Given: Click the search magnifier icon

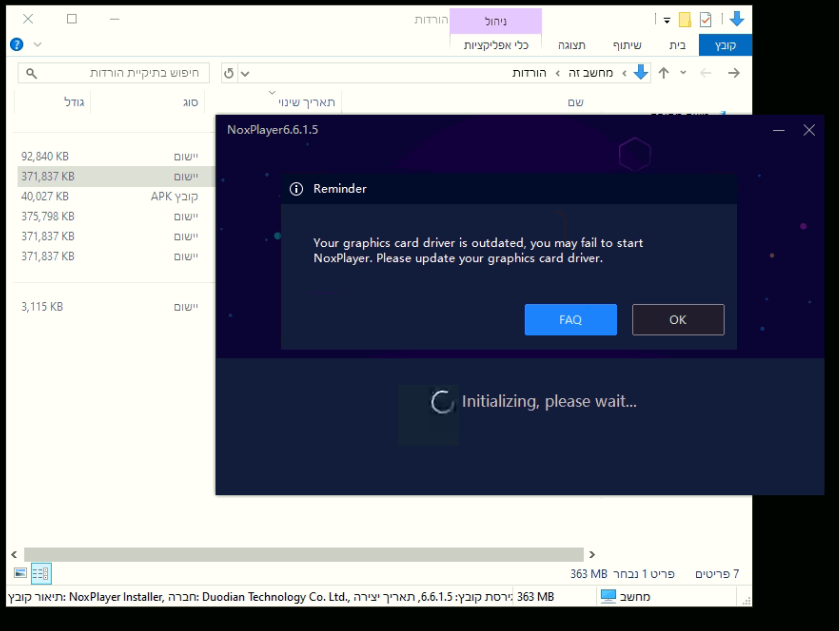Looking at the screenshot, I should [32, 73].
